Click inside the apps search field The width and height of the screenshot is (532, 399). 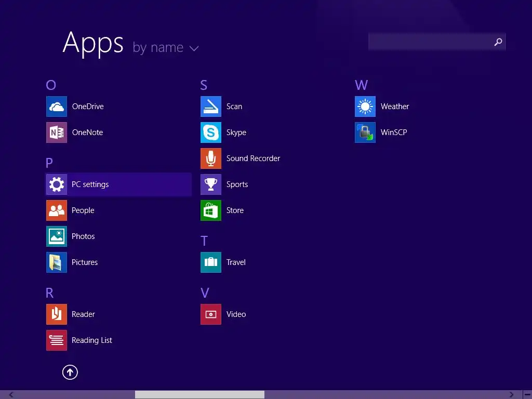click(437, 42)
